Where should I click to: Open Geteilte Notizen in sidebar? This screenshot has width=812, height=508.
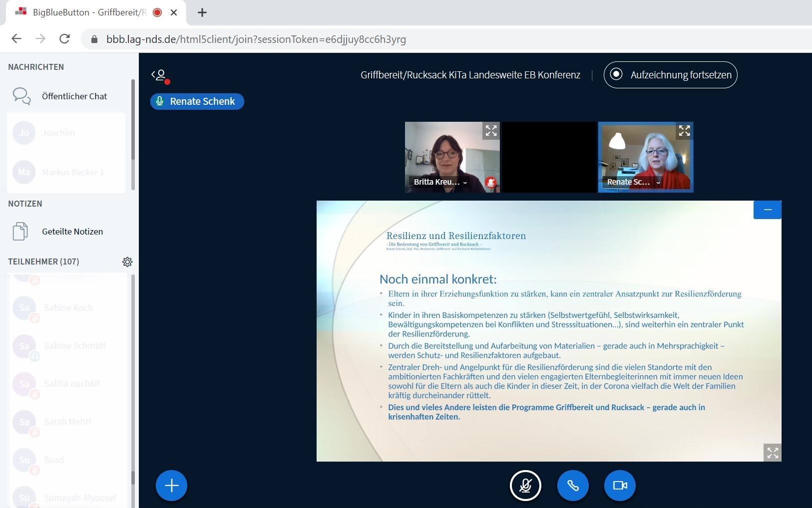click(x=72, y=232)
